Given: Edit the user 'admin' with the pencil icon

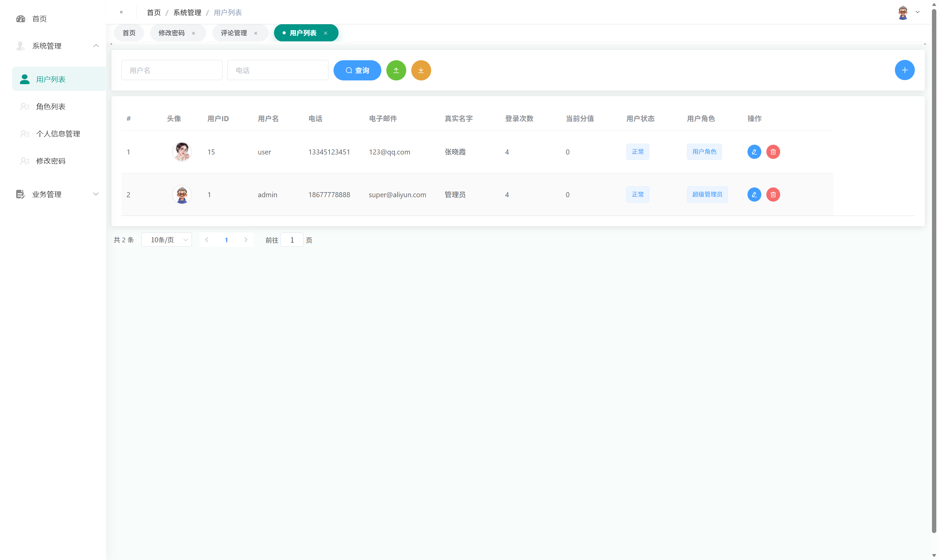Looking at the screenshot, I should [x=754, y=194].
